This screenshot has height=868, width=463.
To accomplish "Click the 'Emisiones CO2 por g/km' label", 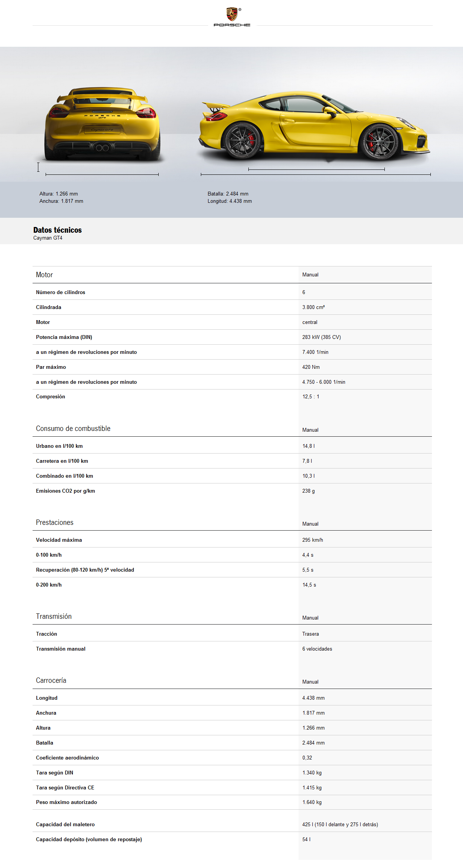I will [66, 491].
